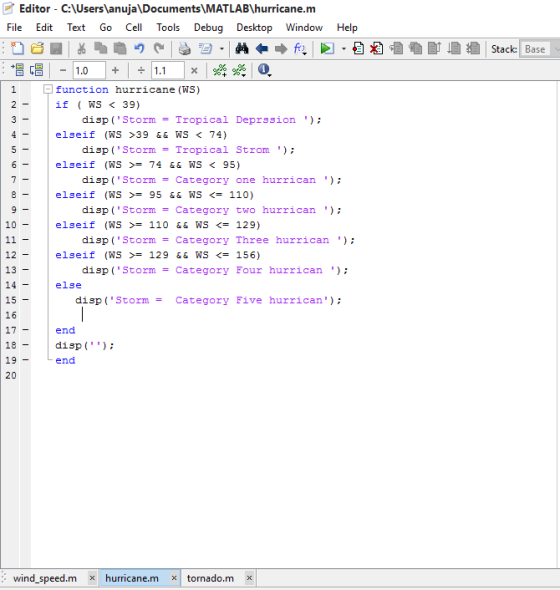Viewport: 560px width, 590px height.
Task: Divide value by 1.1 button
Action: [141, 70]
